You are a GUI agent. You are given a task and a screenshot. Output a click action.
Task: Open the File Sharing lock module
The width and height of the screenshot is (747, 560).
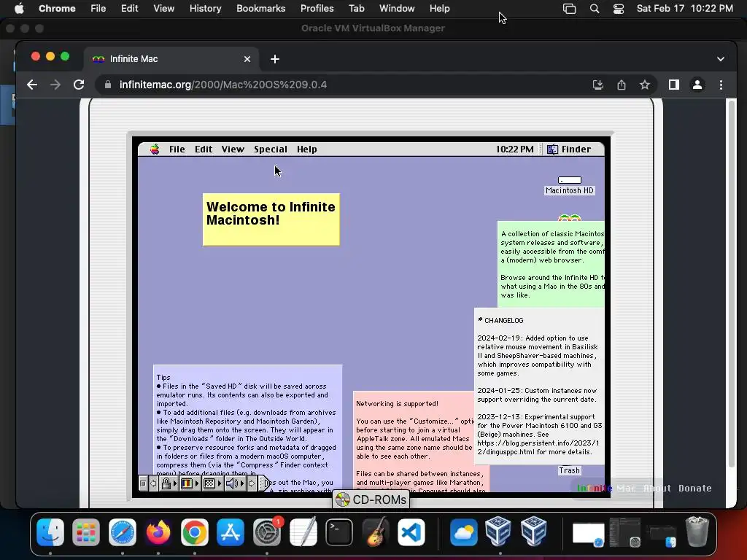(x=166, y=484)
